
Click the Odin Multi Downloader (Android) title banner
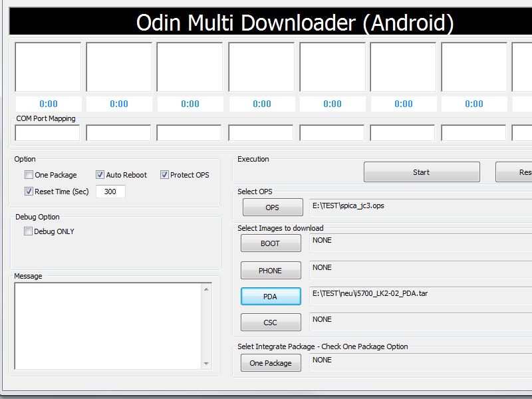pos(271,22)
